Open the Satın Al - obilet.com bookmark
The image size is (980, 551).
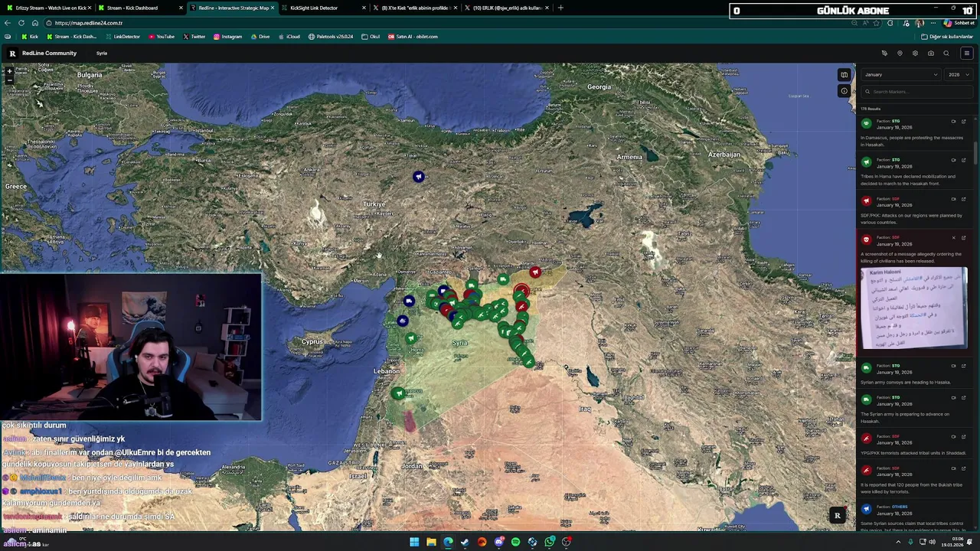tap(413, 37)
